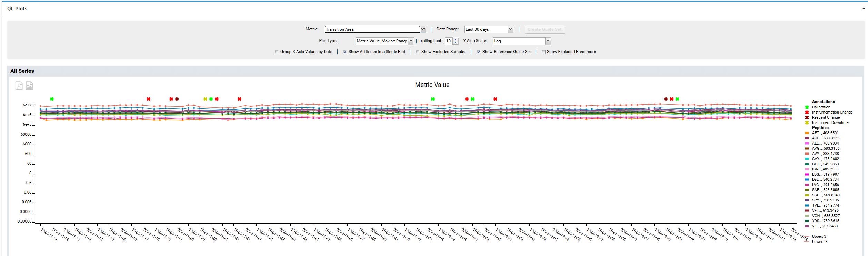This screenshot has height=256, width=868.
Task: Click the Trailing Last number field
Action: tap(449, 41)
